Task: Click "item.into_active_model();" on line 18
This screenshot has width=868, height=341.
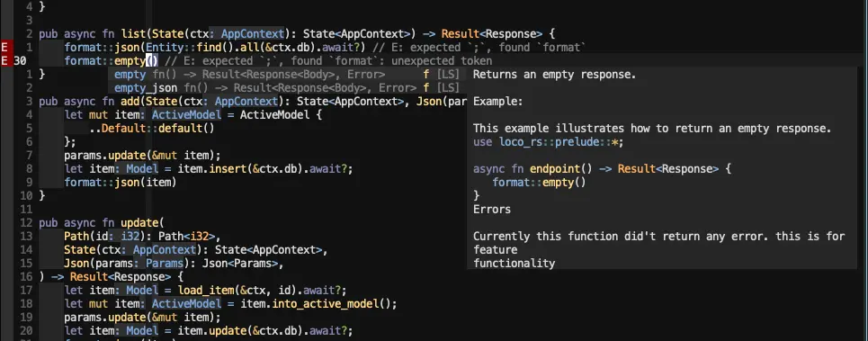Action: point(318,304)
